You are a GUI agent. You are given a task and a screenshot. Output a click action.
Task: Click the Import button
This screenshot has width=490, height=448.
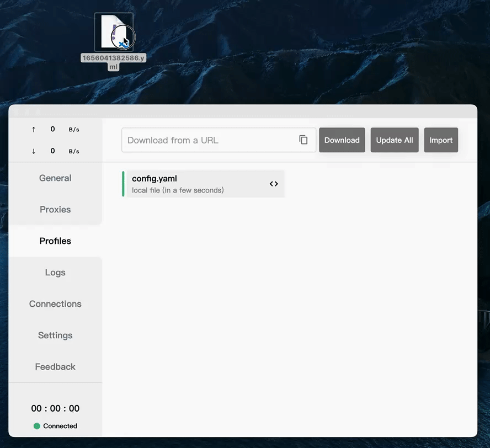click(441, 140)
